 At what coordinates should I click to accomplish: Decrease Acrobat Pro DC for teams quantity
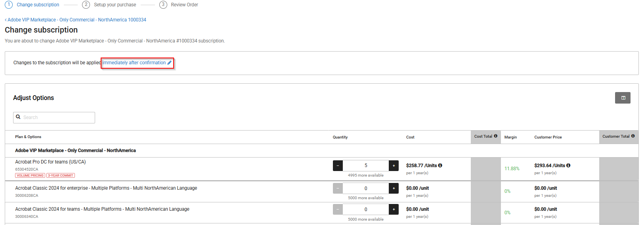338,165
